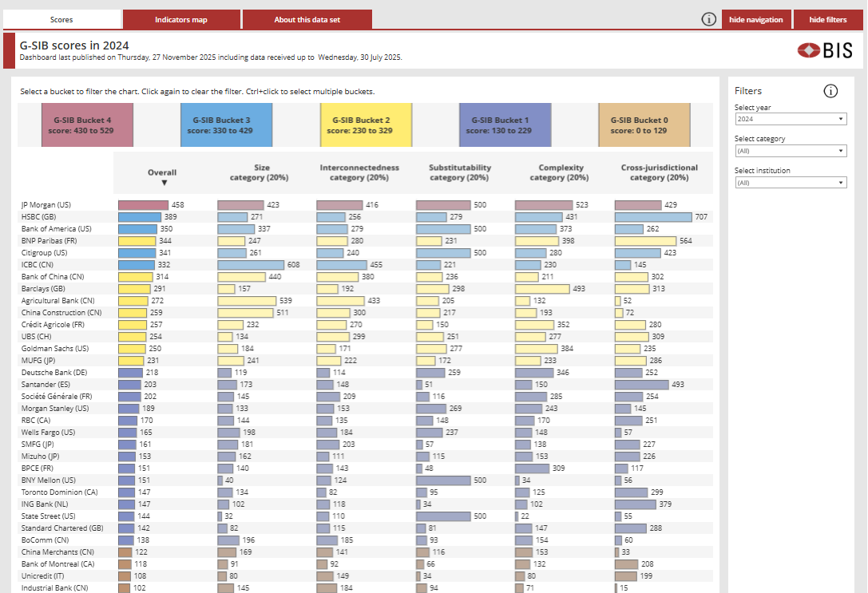Filter by G-SIB Bucket 1 swatch
This screenshot has height=593, width=868.
[x=505, y=125]
